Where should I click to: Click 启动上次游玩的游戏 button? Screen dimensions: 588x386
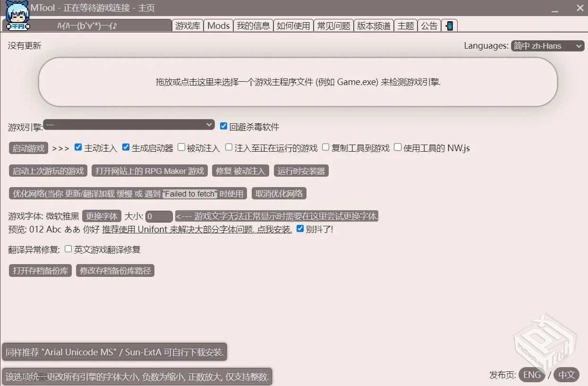point(47,171)
